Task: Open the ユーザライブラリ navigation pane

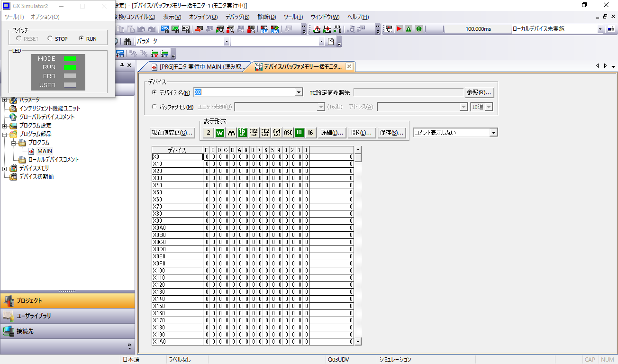Action: tap(67, 316)
